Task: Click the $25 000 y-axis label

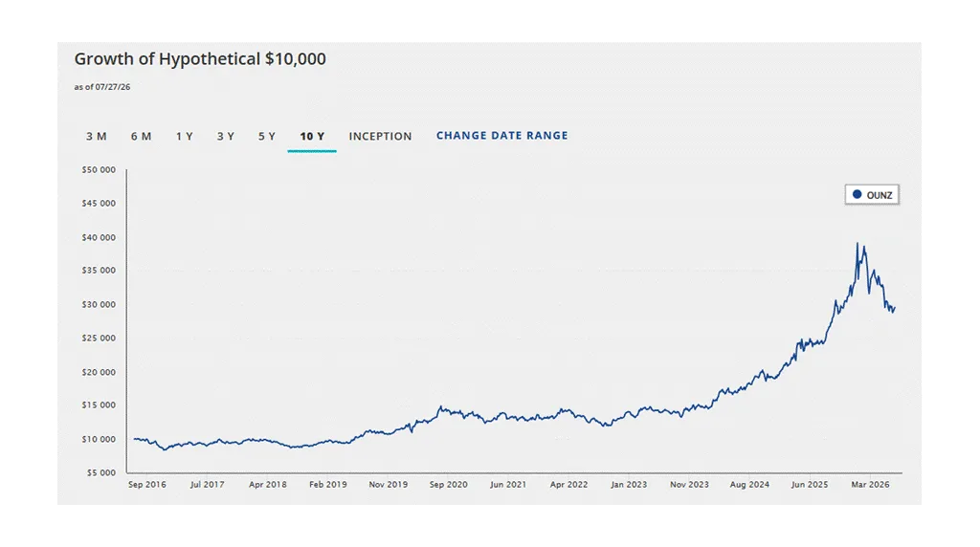Action: [x=99, y=338]
